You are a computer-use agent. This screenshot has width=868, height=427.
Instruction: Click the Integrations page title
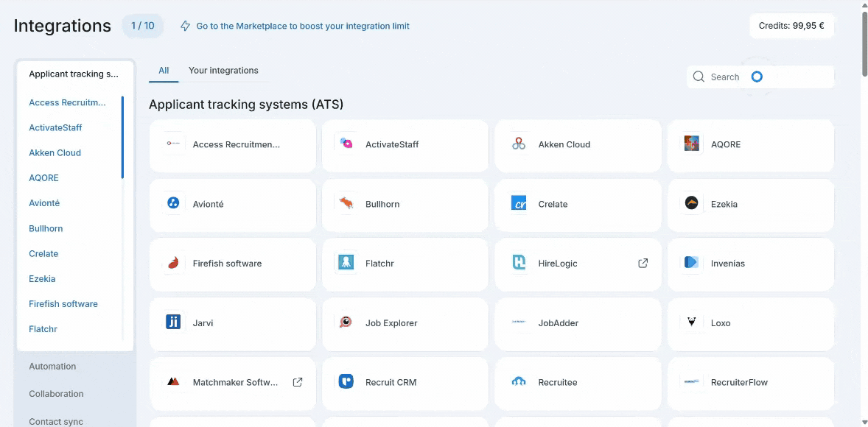click(63, 26)
